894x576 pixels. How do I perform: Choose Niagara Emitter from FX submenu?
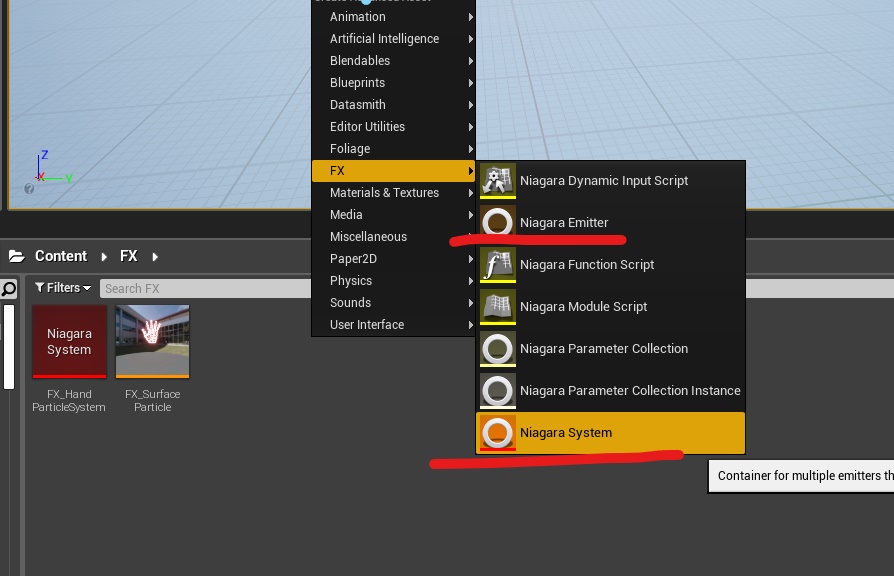pyautogui.click(x=611, y=222)
